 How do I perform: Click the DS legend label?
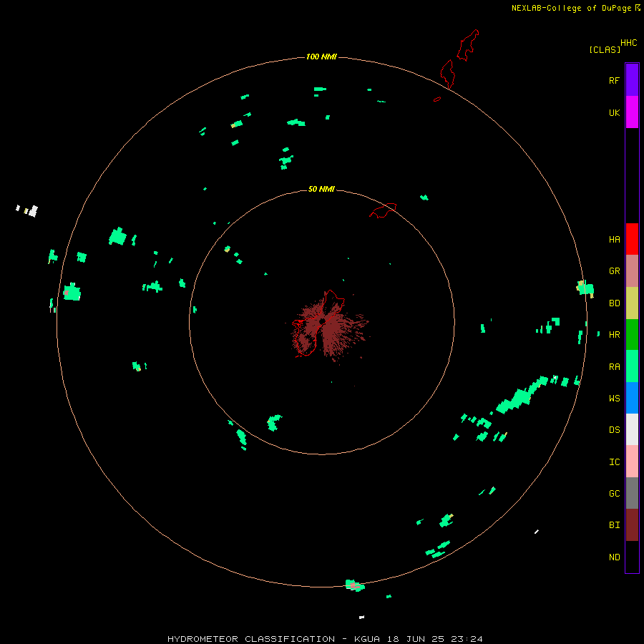coord(614,430)
